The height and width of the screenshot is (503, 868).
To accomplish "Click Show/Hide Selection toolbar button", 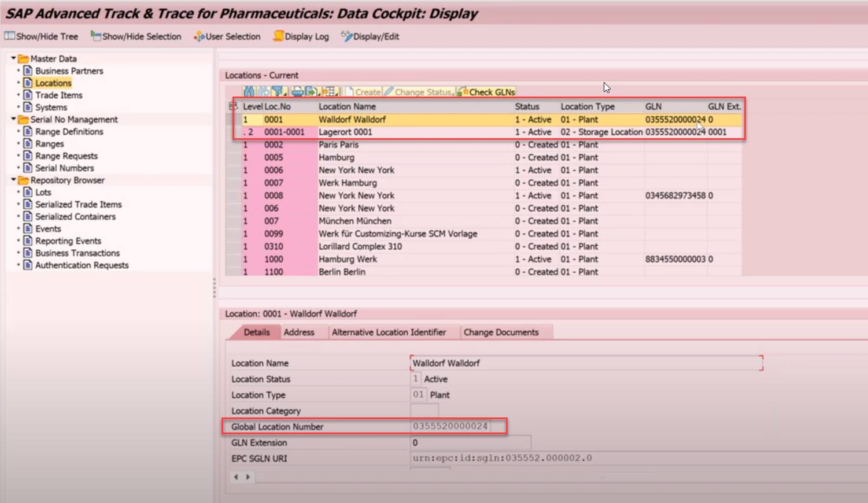I will pyautogui.click(x=136, y=36).
